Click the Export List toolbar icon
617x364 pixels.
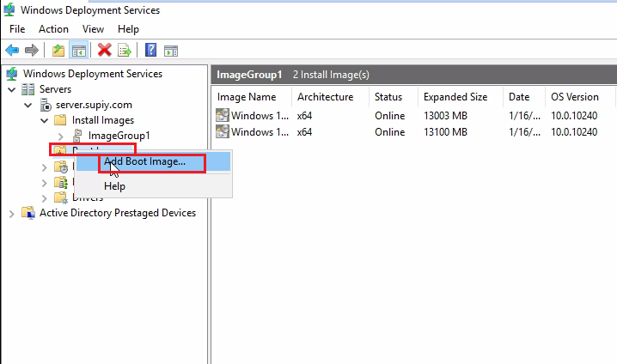[125, 51]
